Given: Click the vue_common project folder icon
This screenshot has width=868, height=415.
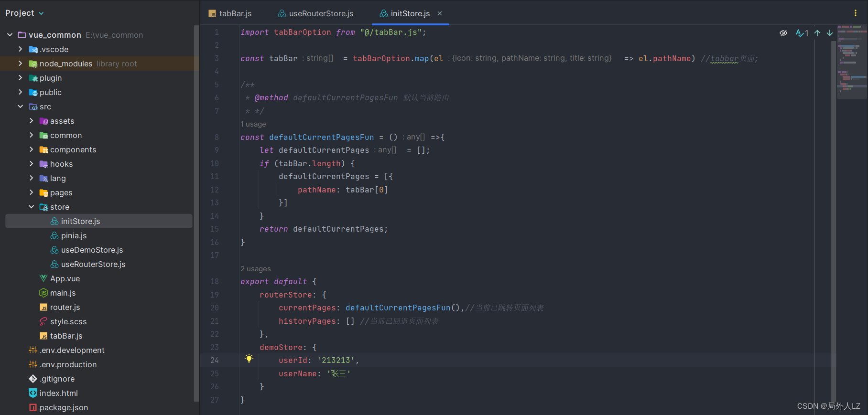Looking at the screenshot, I should click(22, 35).
